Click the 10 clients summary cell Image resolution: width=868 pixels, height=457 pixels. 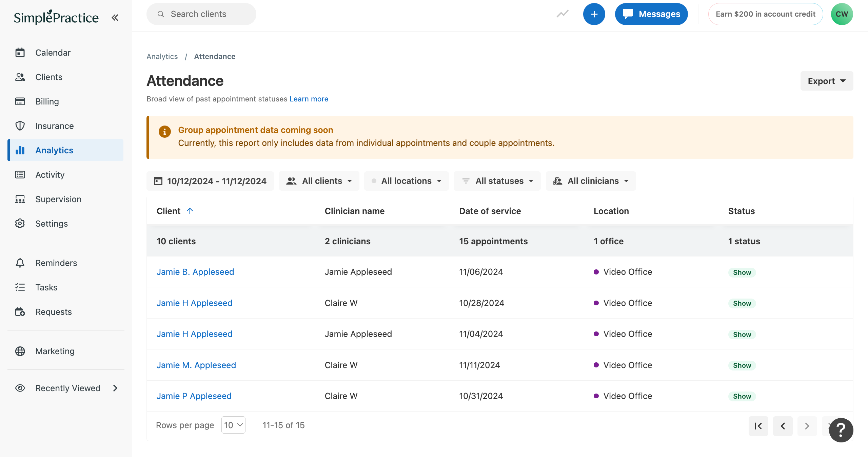point(176,241)
